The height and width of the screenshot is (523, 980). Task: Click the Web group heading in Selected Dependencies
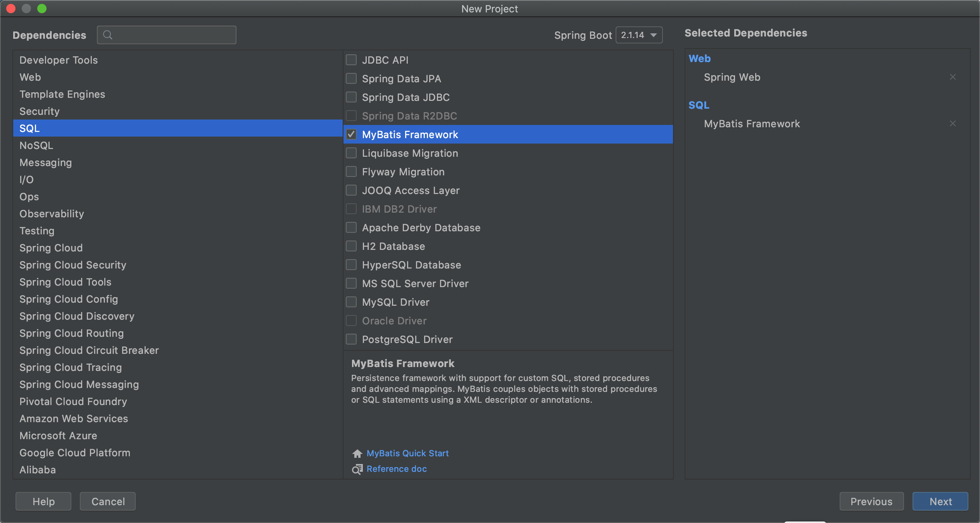(700, 59)
